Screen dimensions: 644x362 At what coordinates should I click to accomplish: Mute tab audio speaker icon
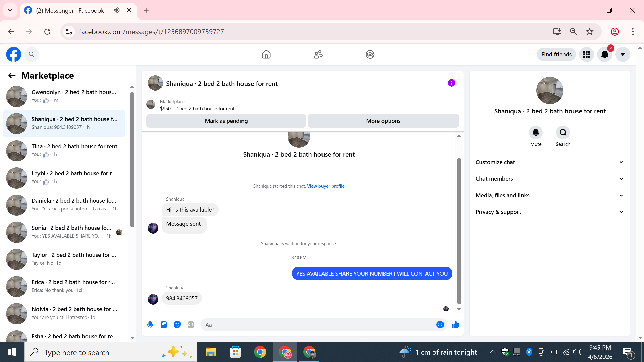tap(116, 10)
